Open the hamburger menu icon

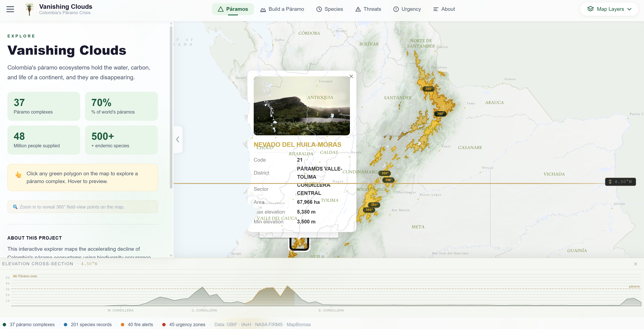click(10, 9)
